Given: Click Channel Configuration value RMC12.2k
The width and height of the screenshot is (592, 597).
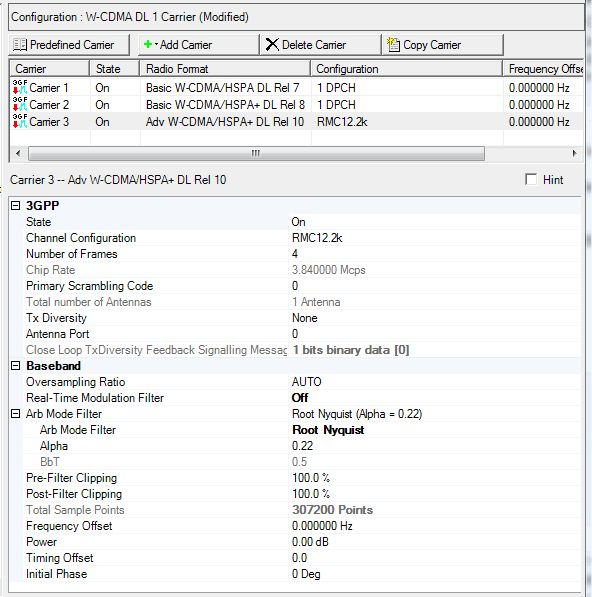Looking at the screenshot, I should click(x=317, y=238).
